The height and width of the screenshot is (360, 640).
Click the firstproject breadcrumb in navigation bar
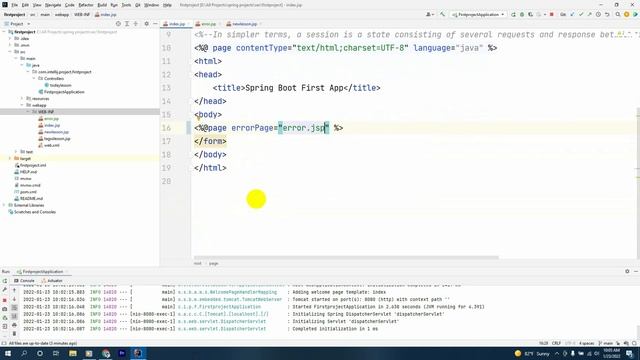click(14, 15)
